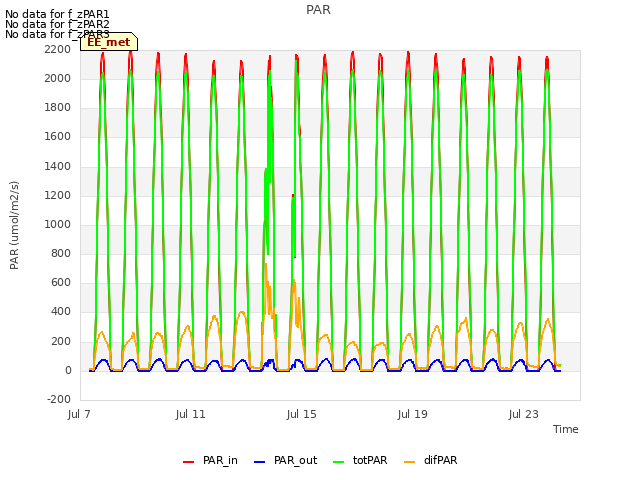Click the difPAR legend entry

(431, 460)
